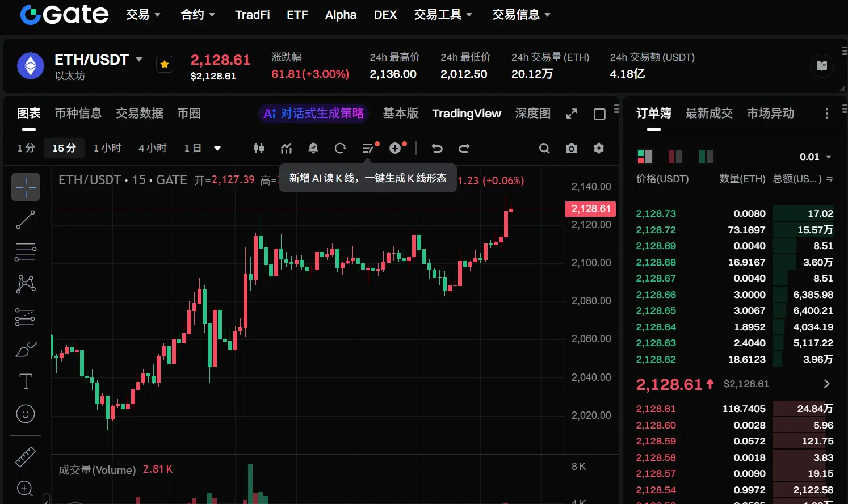Open the order book three-dot menu
Image resolution: width=848 pixels, height=504 pixels.
[x=827, y=114]
